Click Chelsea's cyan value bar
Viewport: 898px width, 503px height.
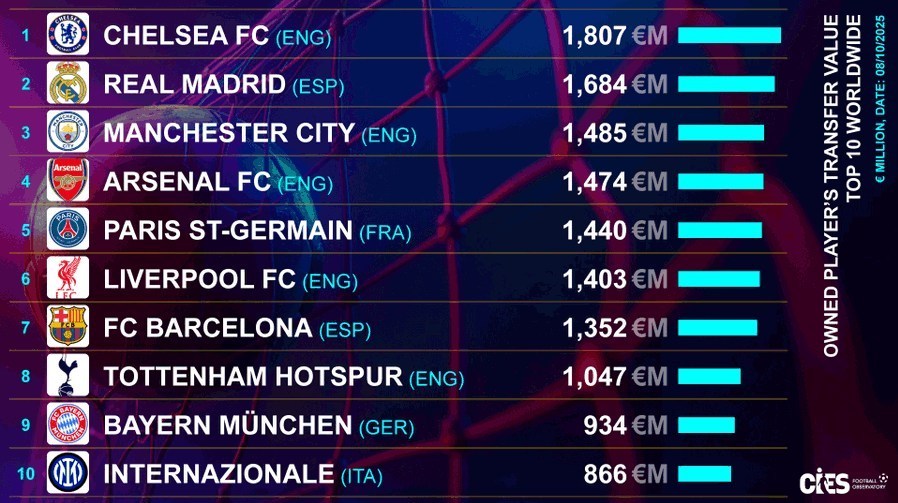[729, 36]
